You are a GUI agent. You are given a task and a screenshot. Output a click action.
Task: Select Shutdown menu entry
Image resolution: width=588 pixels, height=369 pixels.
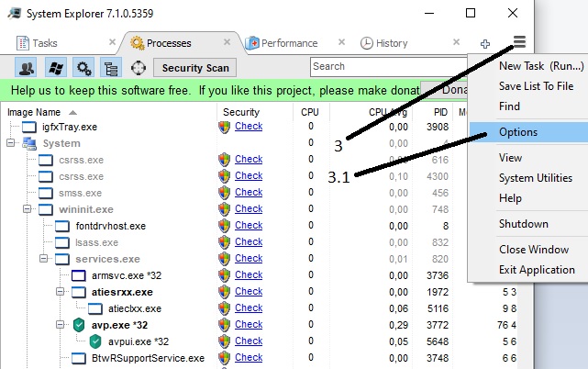click(524, 224)
